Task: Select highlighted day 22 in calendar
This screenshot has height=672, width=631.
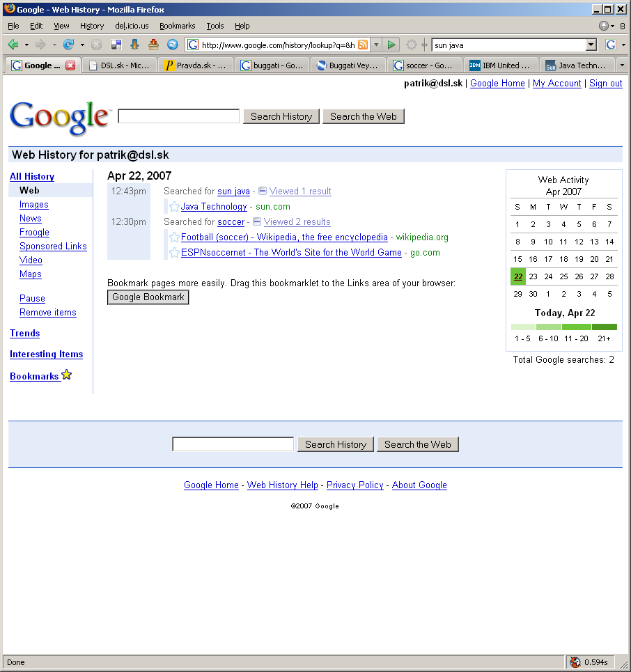Action: [x=518, y=276]
